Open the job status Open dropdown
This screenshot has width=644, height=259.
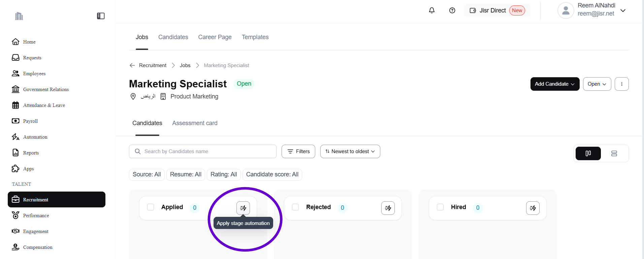click(597, 84)
